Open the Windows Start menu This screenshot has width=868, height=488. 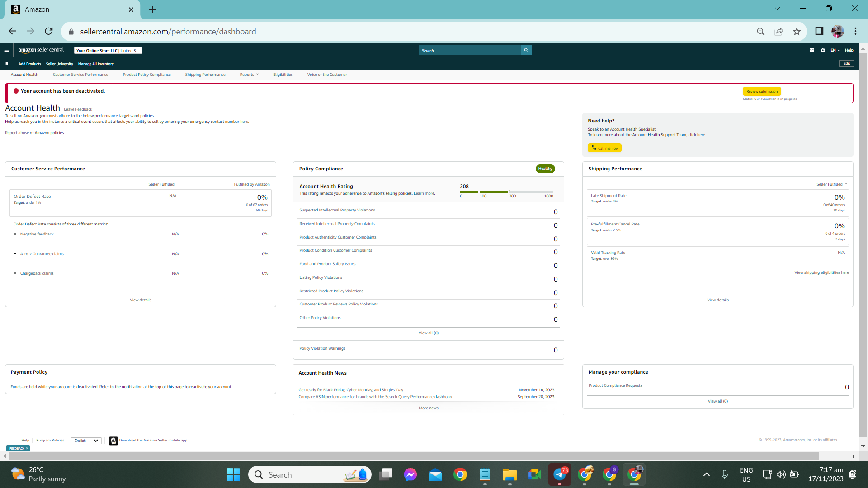(233, 474)
